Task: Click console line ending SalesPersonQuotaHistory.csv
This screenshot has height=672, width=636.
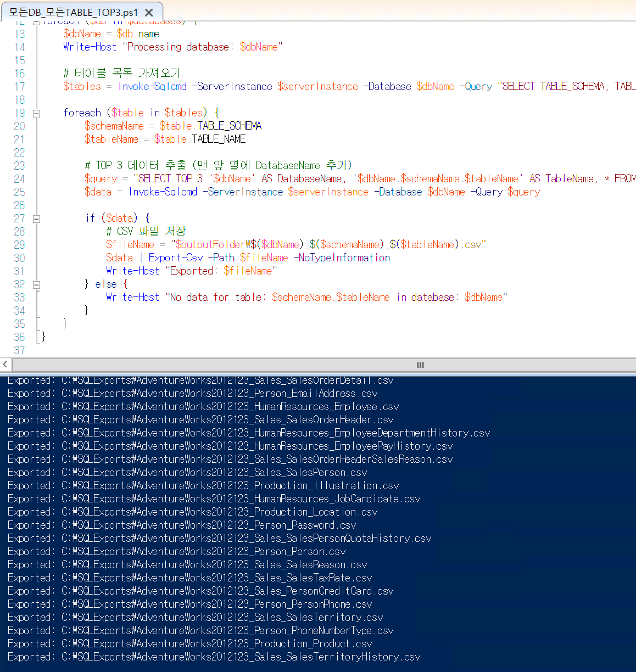Action: point(219,538)
